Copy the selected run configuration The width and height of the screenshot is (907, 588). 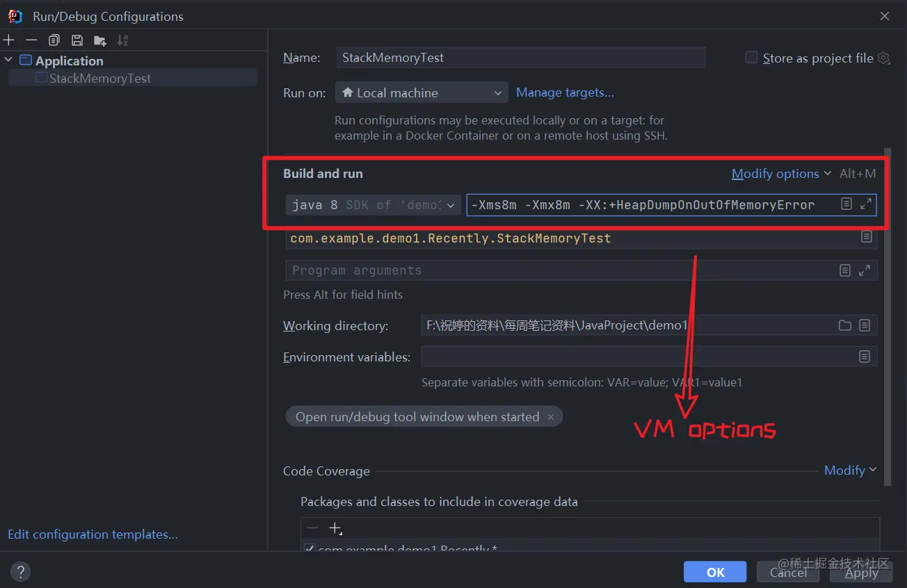54,40
